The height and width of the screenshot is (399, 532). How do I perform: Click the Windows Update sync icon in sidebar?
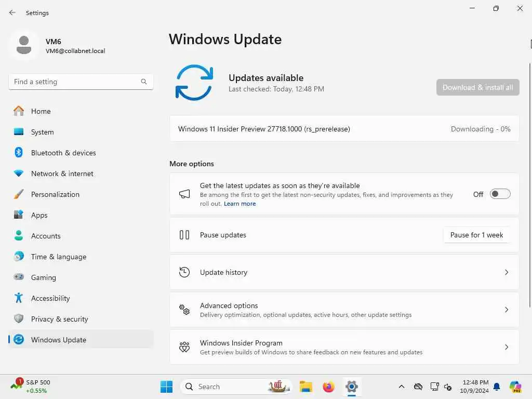19,339
